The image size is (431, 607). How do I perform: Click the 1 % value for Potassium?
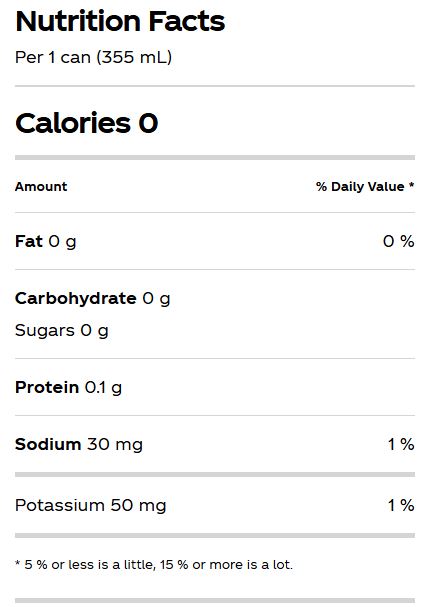pyautogui.click(x=401, y=505)
